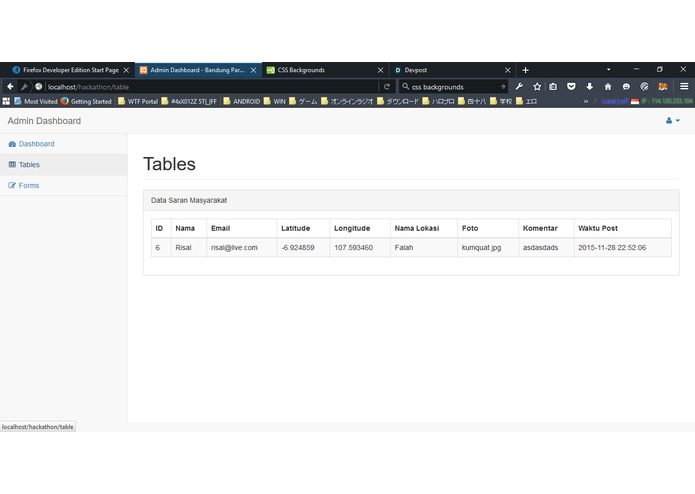The width and height of the screenshot is (695, 494).
Task: Bookmark this page with star icon
Action: tap(537, 86)
